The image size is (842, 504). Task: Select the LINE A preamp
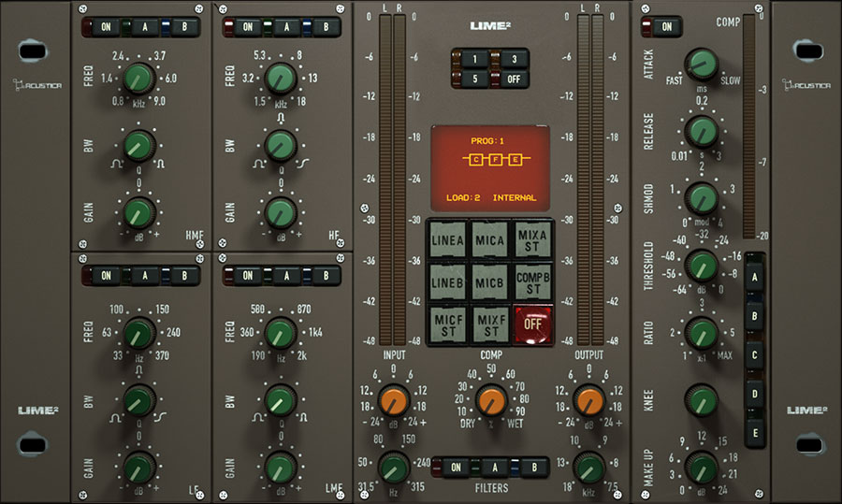[x=447, y=240]
